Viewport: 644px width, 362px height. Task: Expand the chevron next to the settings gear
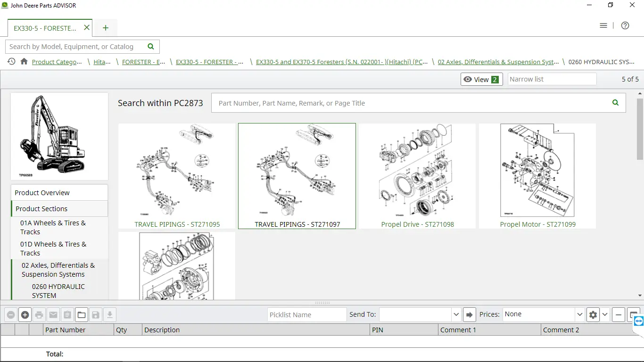pyautogui.click(x=604, y=314)
